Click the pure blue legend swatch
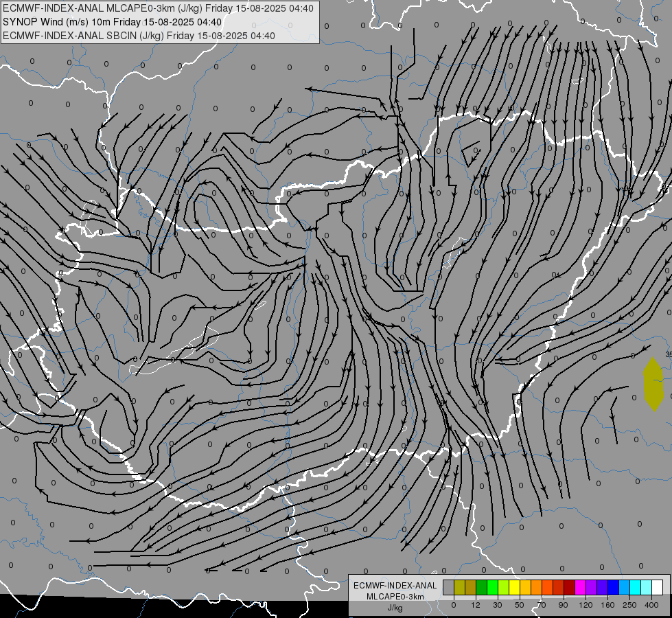 [614, 587]
